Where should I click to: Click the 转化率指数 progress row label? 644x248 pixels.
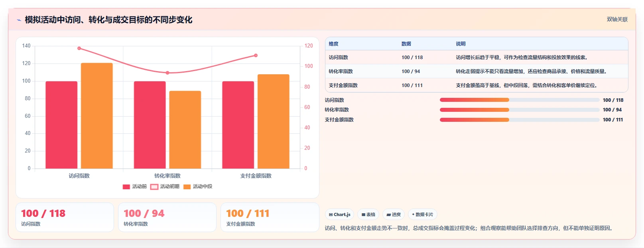point(337,110)
